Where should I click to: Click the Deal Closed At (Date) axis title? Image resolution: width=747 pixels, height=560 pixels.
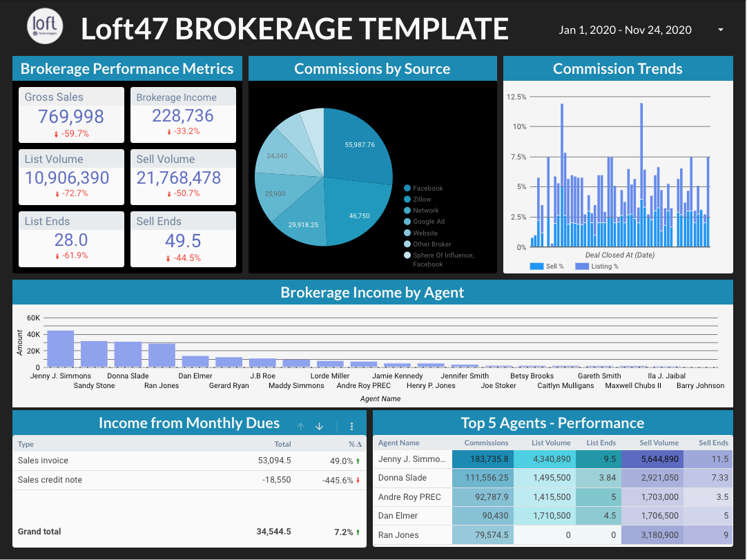point(620,255)
